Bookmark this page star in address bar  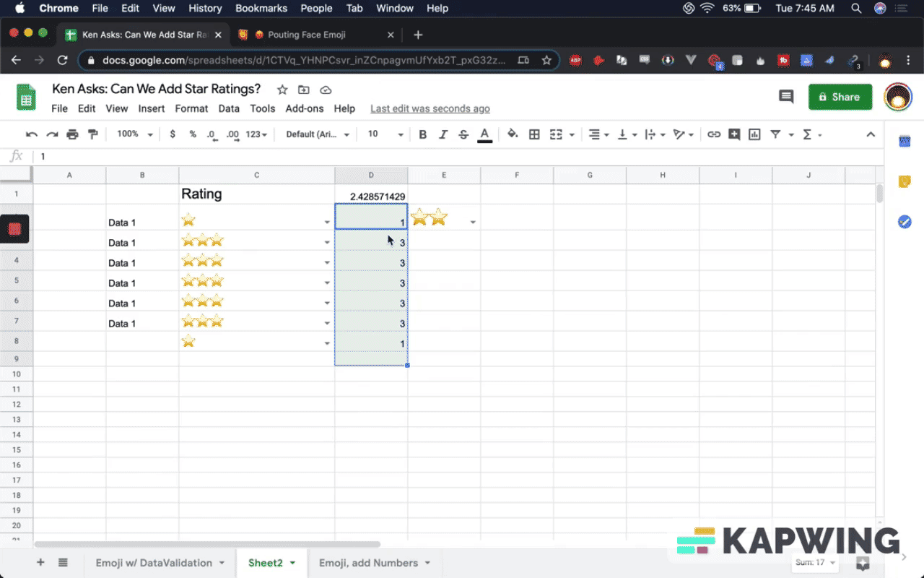point(546,60)
